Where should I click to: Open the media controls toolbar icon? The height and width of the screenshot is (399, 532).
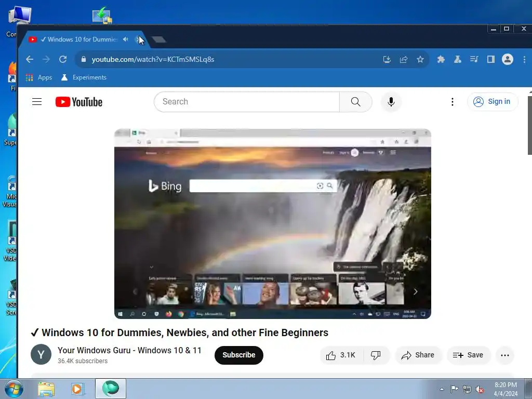tap(474, 59)
